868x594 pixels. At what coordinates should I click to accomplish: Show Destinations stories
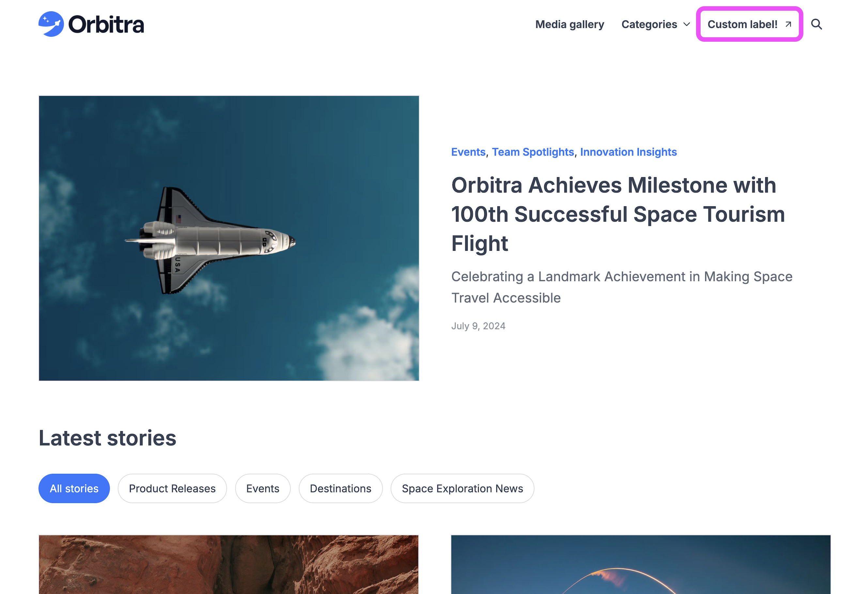click(x=340, y=488)
